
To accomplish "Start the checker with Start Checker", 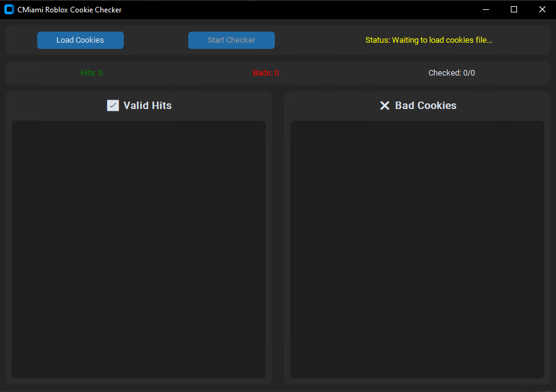I will (231, 40).
